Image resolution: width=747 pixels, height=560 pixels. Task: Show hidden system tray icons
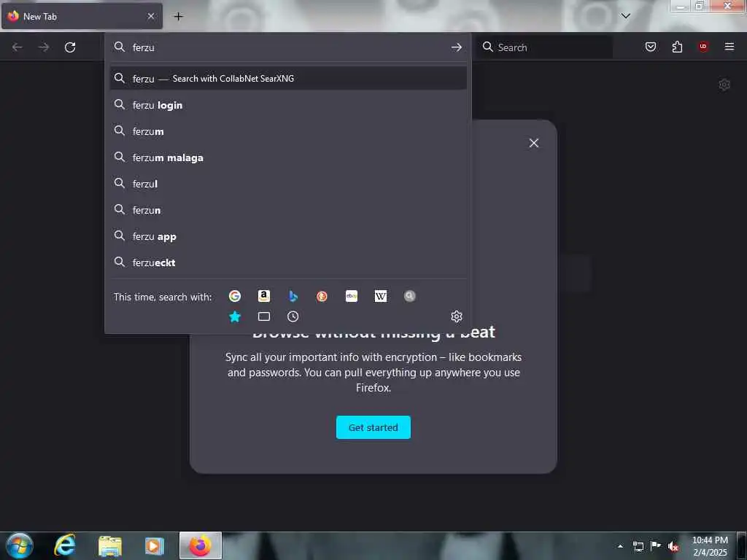[620, 546]
